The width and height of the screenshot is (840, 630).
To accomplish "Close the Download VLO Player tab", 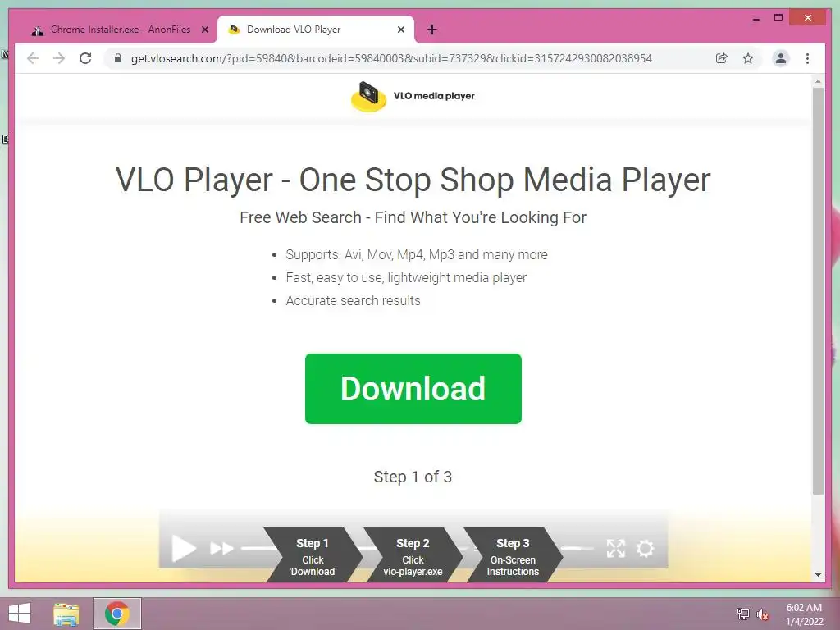I will point(400,30).
